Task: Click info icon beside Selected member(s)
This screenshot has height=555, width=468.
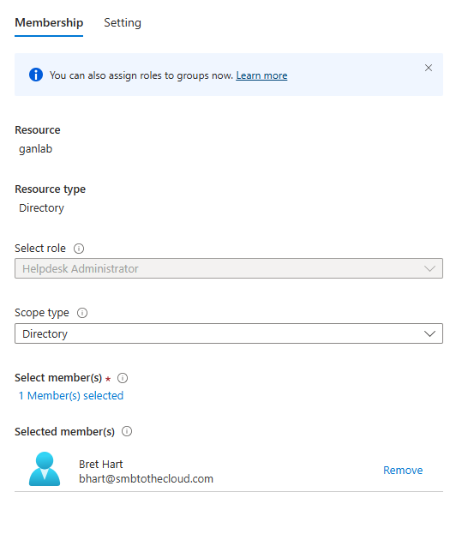Action: (x=127, y=431)
